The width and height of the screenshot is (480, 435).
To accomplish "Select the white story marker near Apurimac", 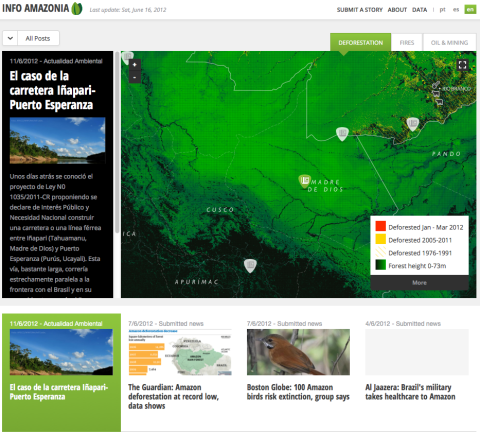I will (x=250, y=266).
